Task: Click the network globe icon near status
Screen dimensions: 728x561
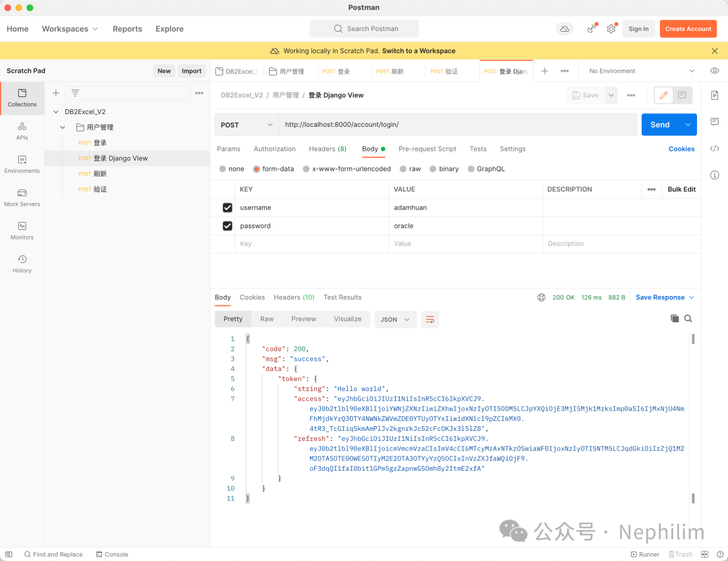Action: point(541,297)
